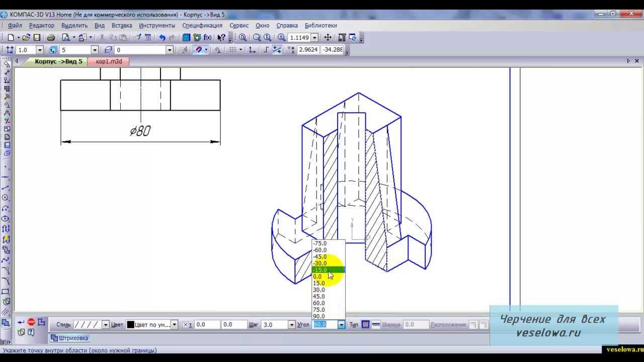
Task: Open the view scale 1.0 dropdown
Action: (40, 50)
